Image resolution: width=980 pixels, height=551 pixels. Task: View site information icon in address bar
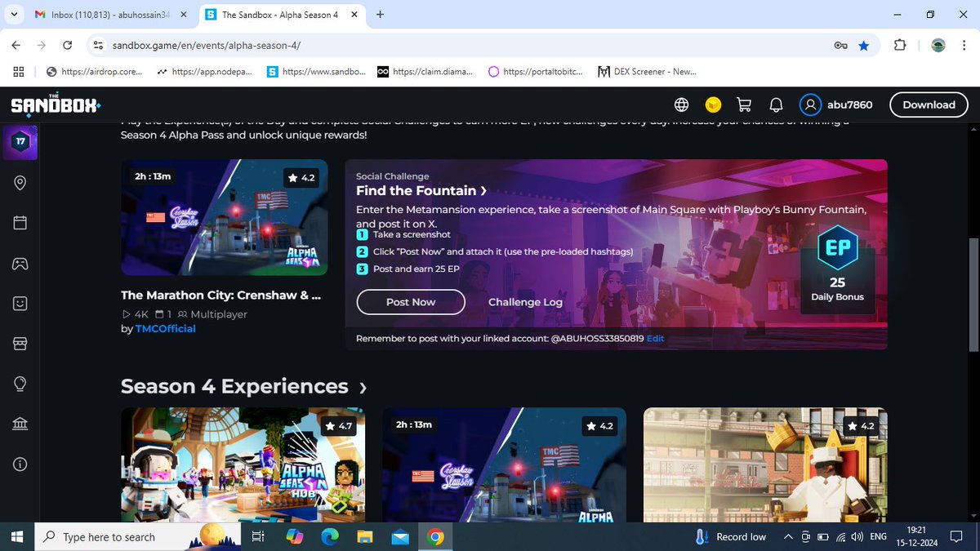pyautogui.click(x=98, y=45)
